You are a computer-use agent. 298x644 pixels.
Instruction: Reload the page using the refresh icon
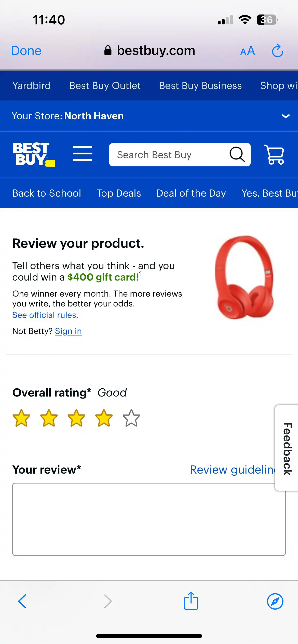pyautogui.click(x=278, y=51)
